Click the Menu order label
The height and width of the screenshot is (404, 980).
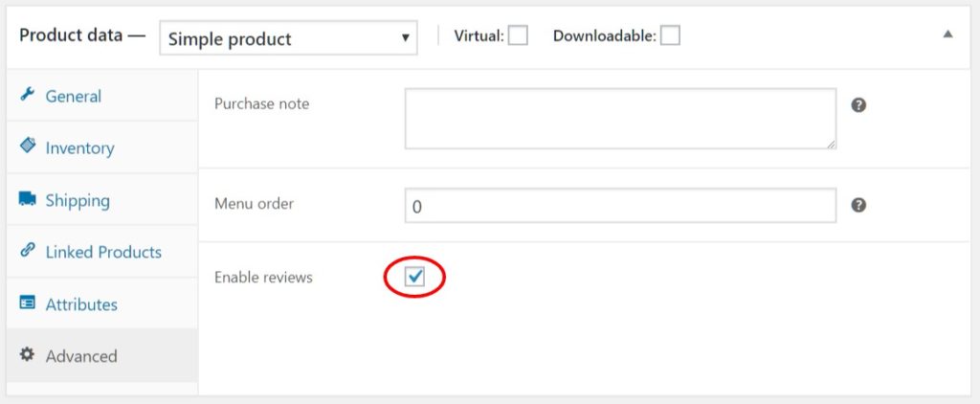(254, 203)
